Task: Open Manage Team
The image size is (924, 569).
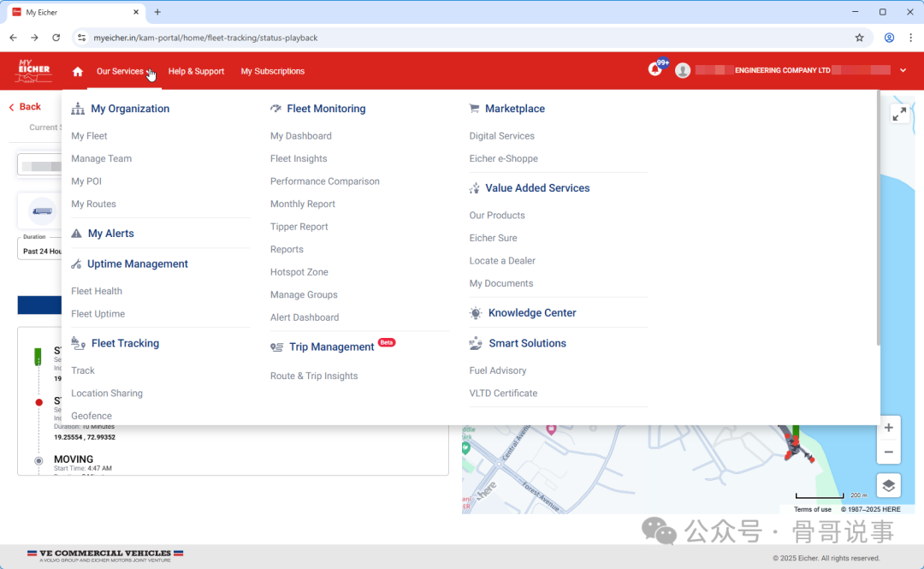Action: (101, 158)
